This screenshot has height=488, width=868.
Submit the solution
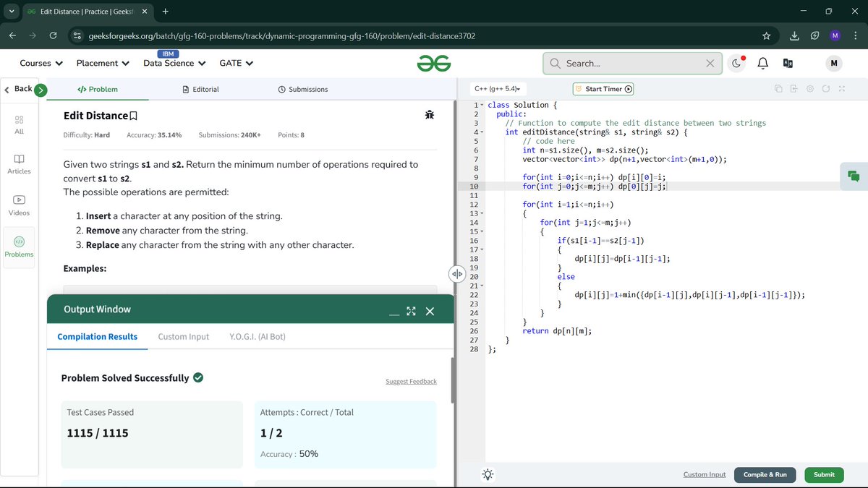824,475
